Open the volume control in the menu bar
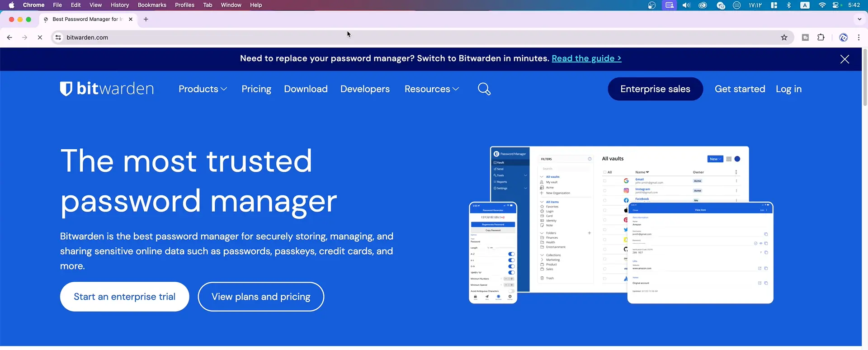 [686, 5]
